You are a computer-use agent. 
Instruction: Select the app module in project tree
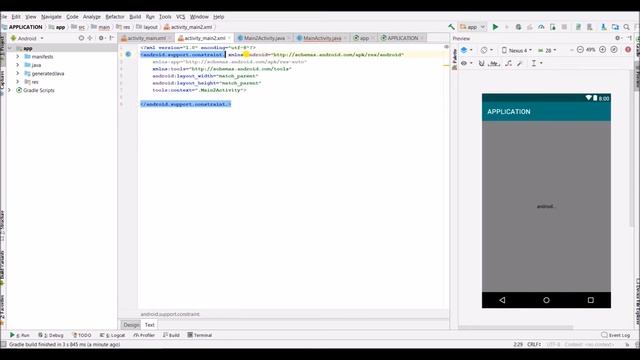(27, 48)
